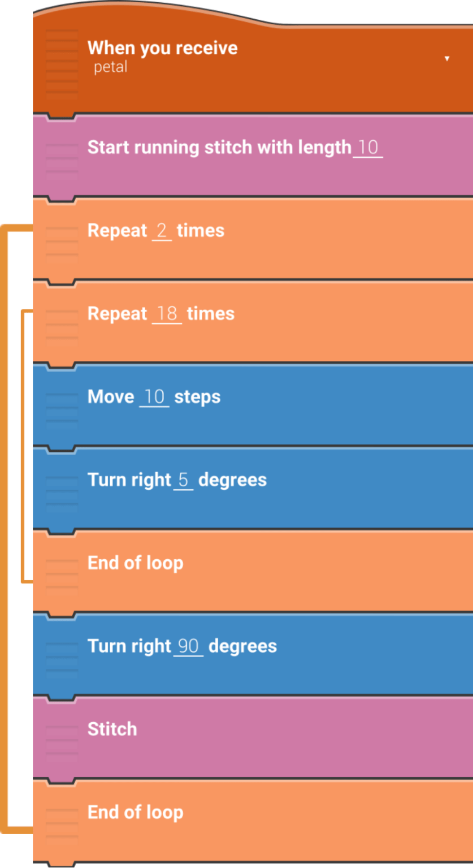Click the drag handle of the Turn right 90 degrees block
The height and width of the screenshot is (868, 473).
(x=62, y=655)
